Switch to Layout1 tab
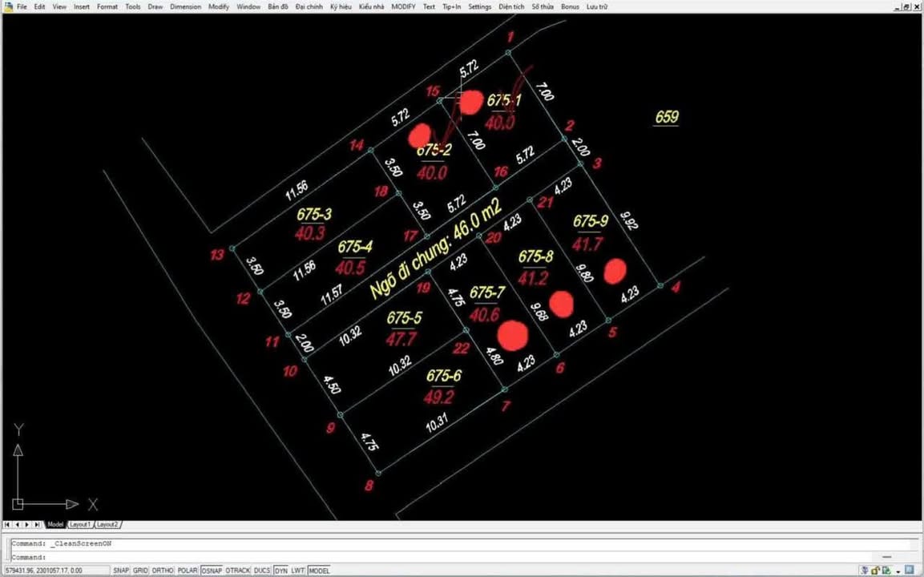The height and width of the screenshot is (577, 924). pos(80,525)
